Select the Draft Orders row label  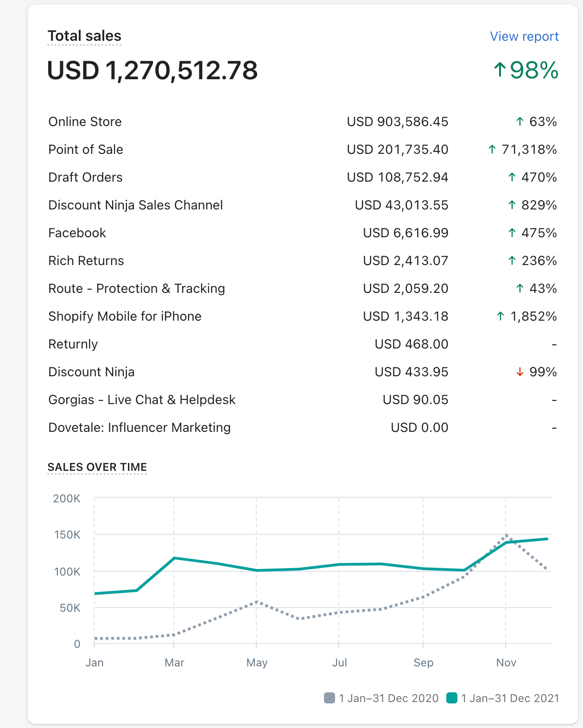click(86, 177)
